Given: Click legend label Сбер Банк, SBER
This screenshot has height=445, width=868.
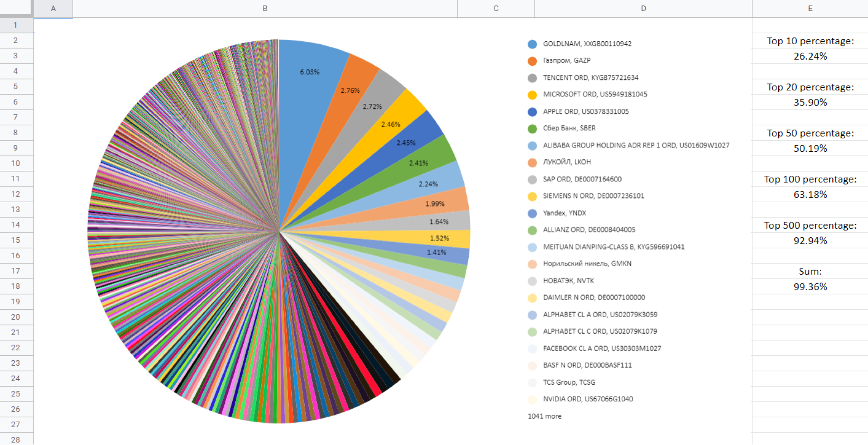Looking at the screenshot, I should click(569, 128).
